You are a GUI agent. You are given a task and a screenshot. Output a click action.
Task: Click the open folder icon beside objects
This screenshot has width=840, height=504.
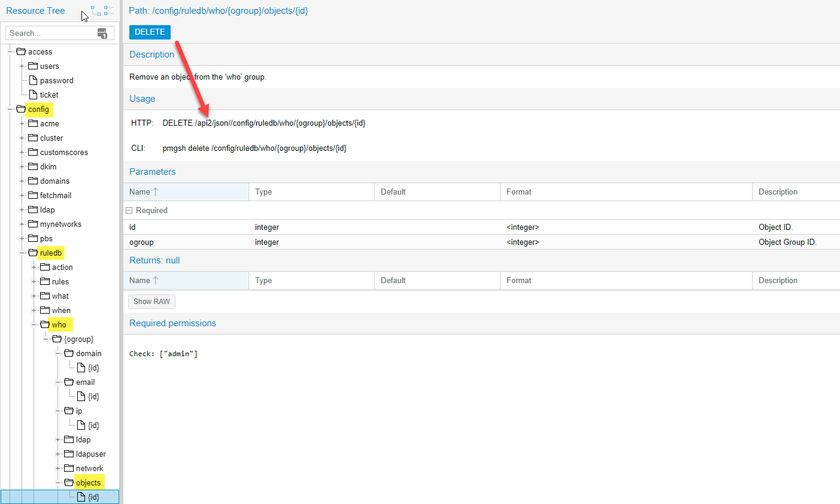(69, 482)
